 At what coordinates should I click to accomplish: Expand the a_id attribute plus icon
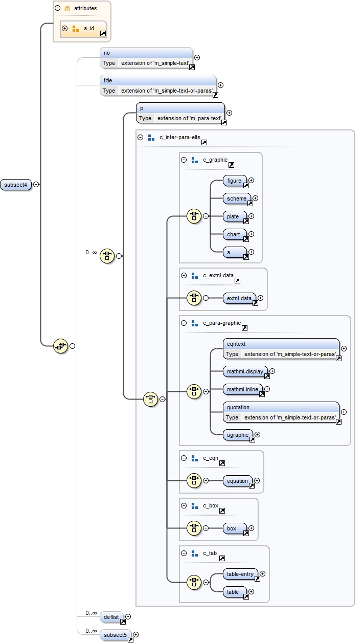pyautogui.click(x=65, y=28)
